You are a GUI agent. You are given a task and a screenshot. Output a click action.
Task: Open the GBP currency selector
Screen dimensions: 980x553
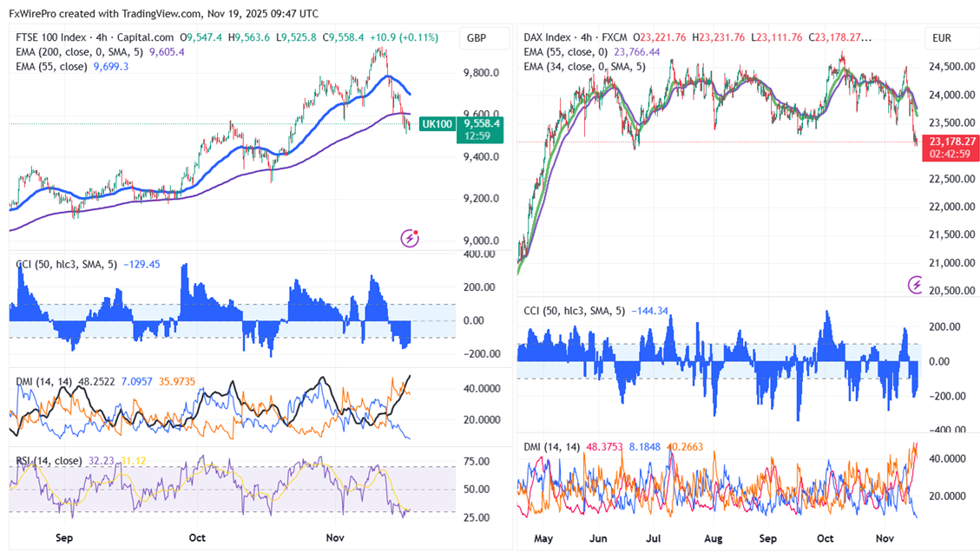tap(477, 38)
